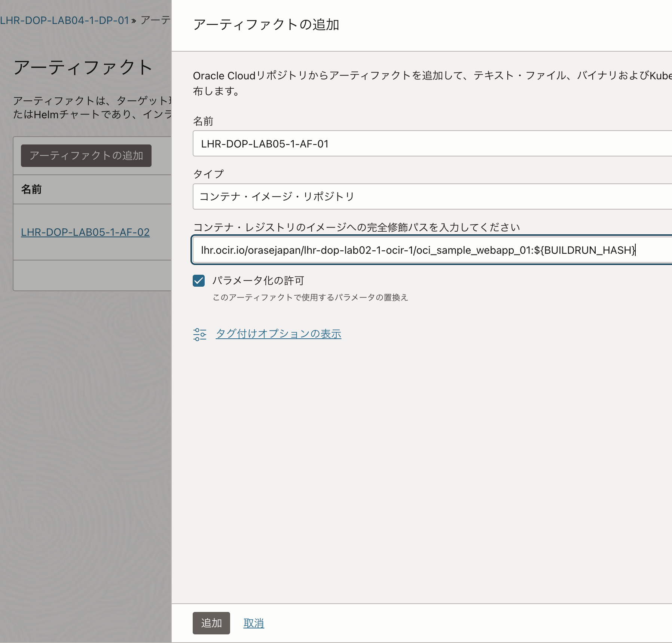Image resolution: width=672 pixels, height=643 pixels.
Task: Open the LHR-DOP-LAB05-1-AF-02 artifact
Action: (x=85, y=232)
